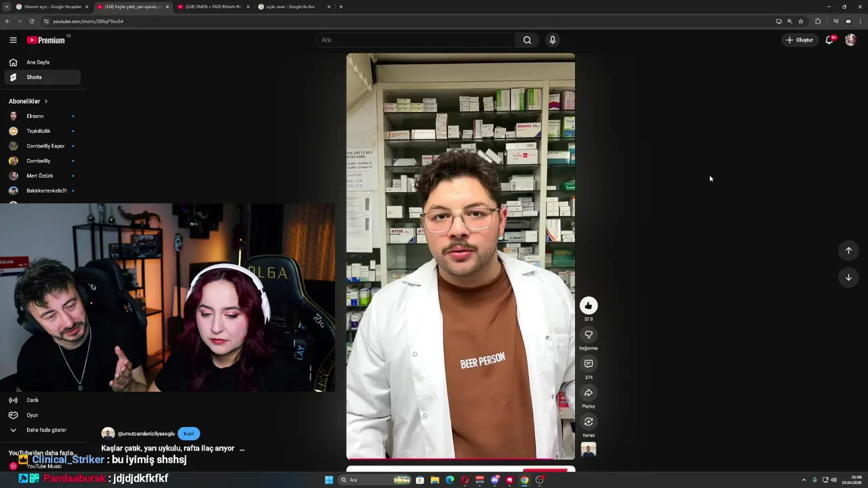The width and height of the screenshot is (868, 488).
Task: Like this Short with thumbs up
Action: coord(589,306)
